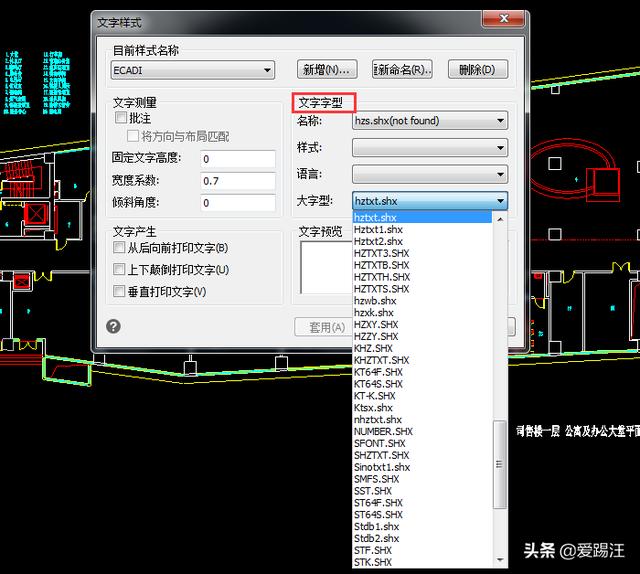
Task: Click the 宽度系数 field showing 0.7
Action: (238, 181)
